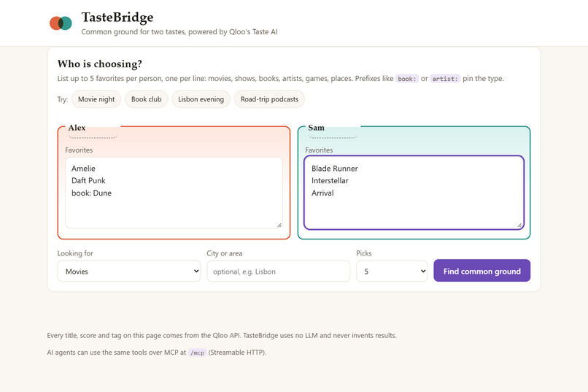Choose the Book club preset chip

coord(146,99)
